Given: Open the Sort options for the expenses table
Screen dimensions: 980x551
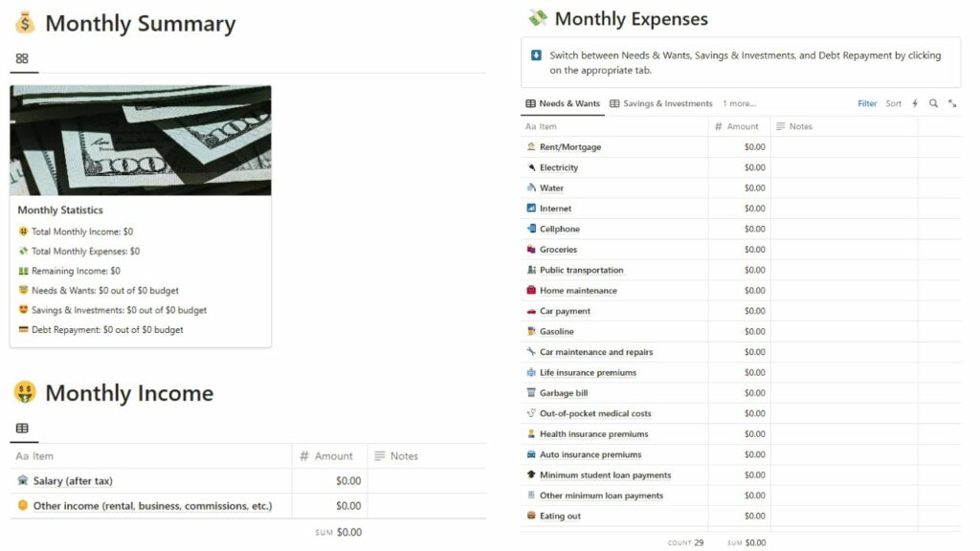Looking at the screenshot, I should pyautogui.click(x=894, y=103).
